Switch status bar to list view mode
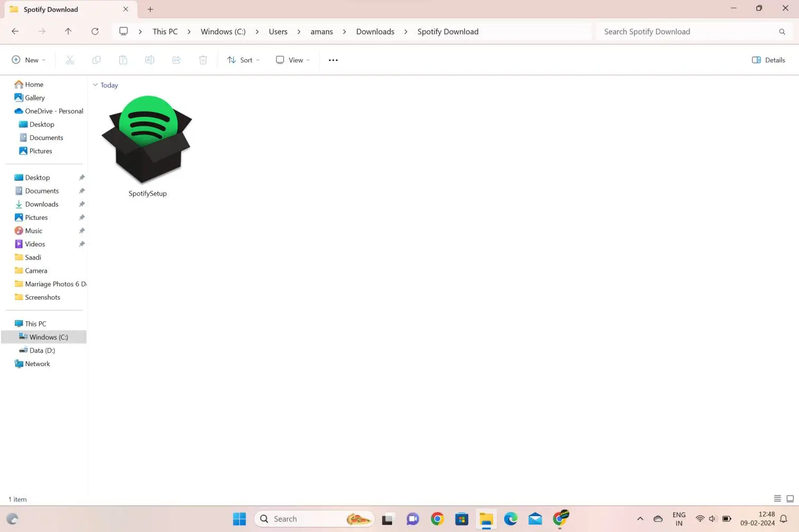This screenshot has width=799, height=532. [x=777, y=498]
